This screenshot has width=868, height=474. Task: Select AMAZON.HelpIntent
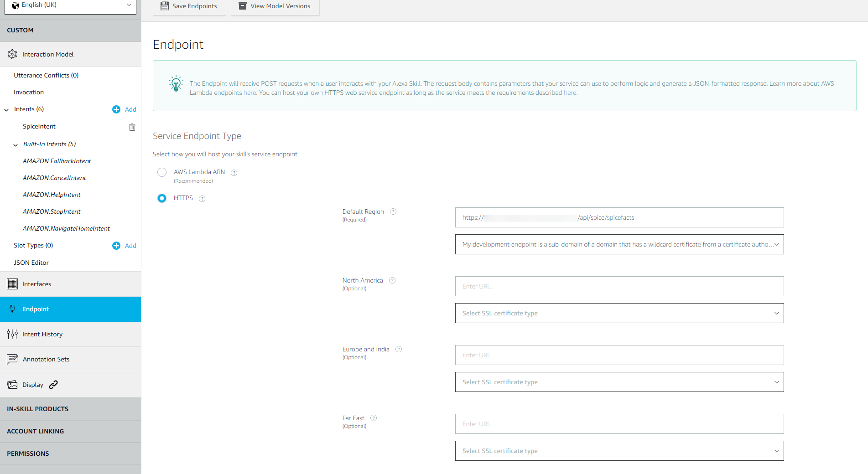[x=52, y=195]
